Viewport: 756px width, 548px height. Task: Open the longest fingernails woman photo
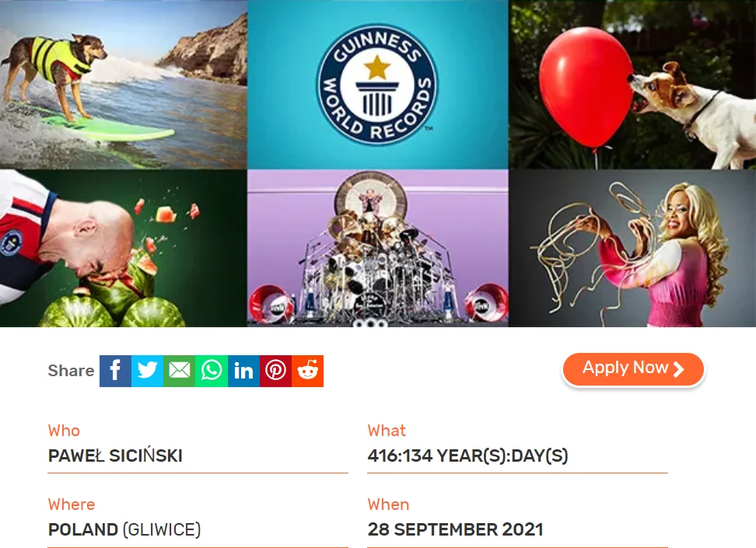632,248
